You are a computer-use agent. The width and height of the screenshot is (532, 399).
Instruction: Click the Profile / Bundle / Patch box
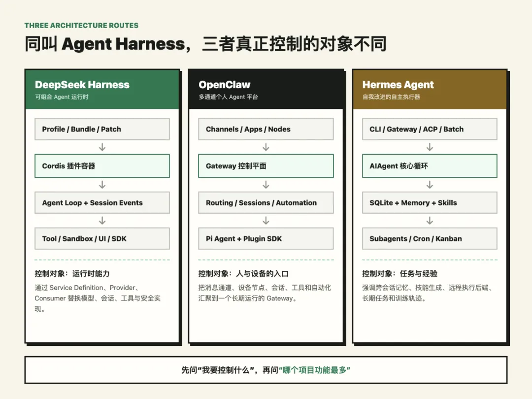point(102,129)
